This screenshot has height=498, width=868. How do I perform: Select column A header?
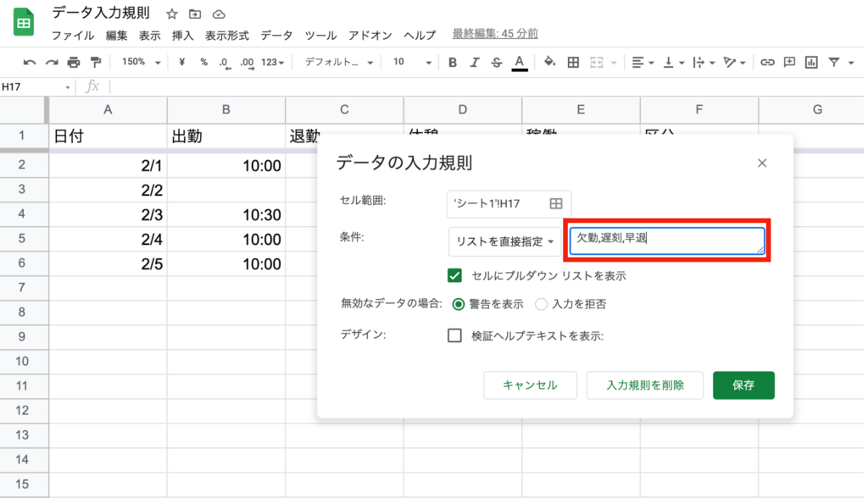point(108,109)
